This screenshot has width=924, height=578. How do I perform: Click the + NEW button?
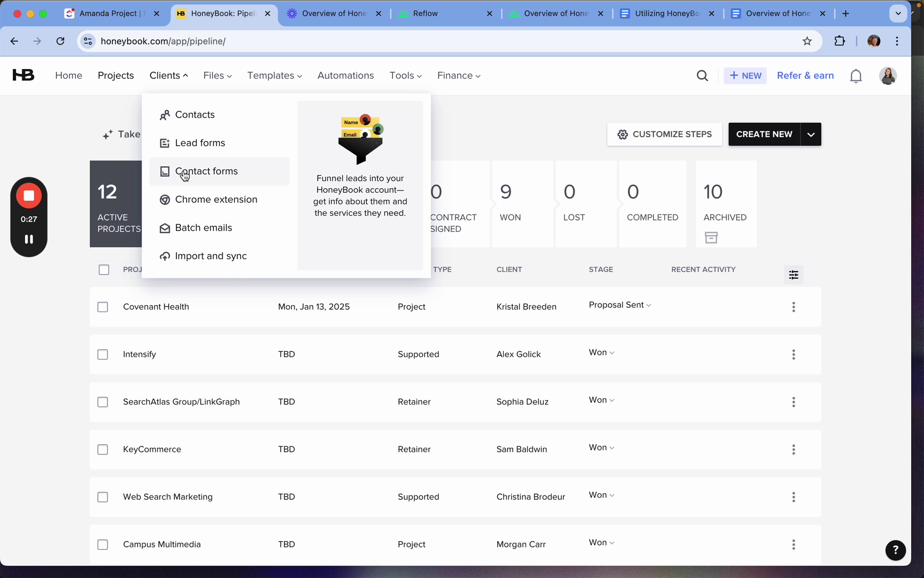tap(745, 76)
